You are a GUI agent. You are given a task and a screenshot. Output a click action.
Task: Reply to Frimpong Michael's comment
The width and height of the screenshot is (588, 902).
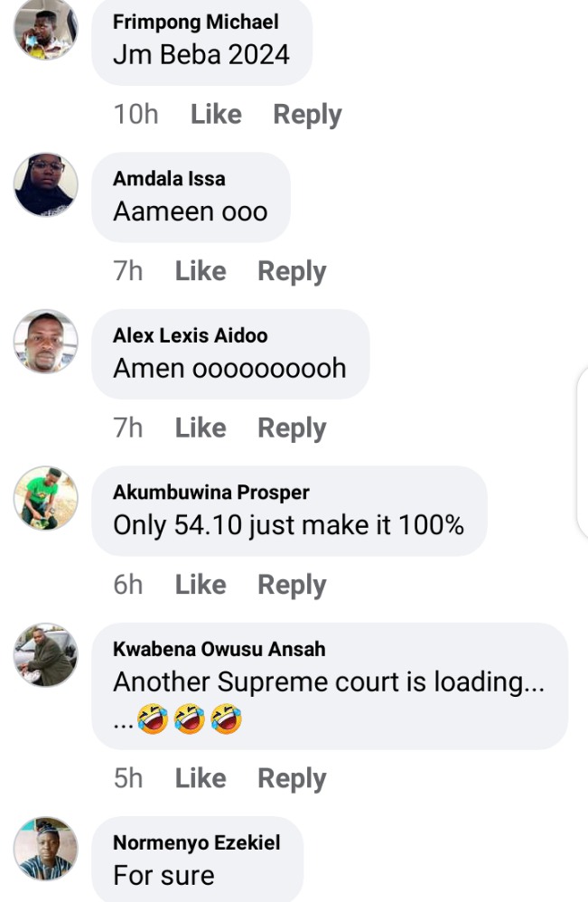click(307, 115)
